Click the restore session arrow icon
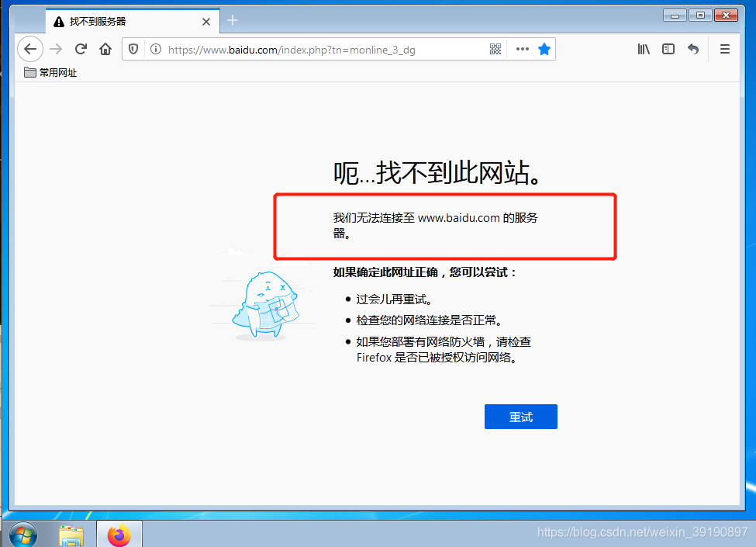The height and width of the screenshot is (547, 756). tap(692, 48)
